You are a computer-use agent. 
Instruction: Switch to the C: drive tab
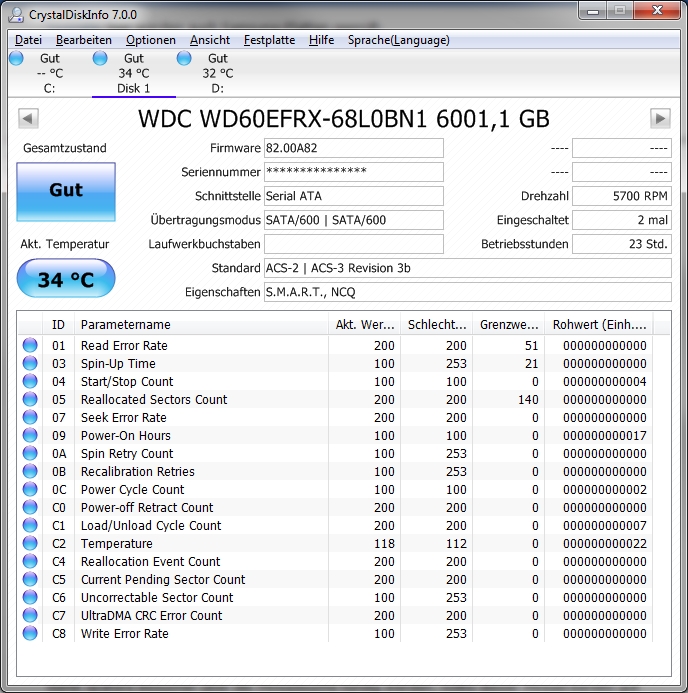(49, 73)
